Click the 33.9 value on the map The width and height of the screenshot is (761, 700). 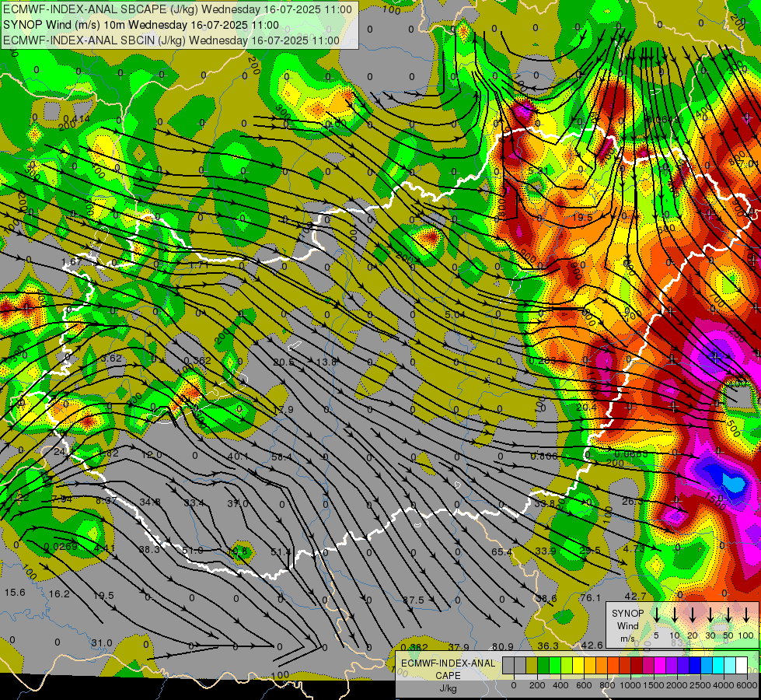pyautogui.click(x=546, y=551)
